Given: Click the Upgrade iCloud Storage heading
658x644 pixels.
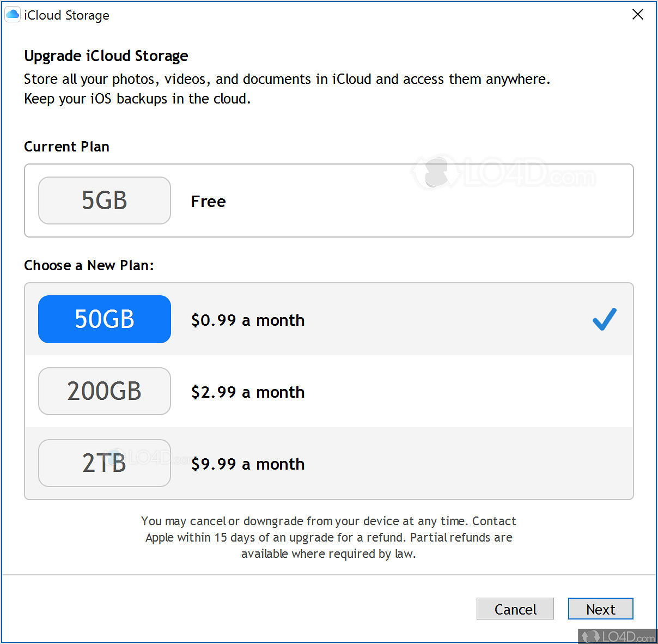Looking at the screenshot, I should coord(106,56).
